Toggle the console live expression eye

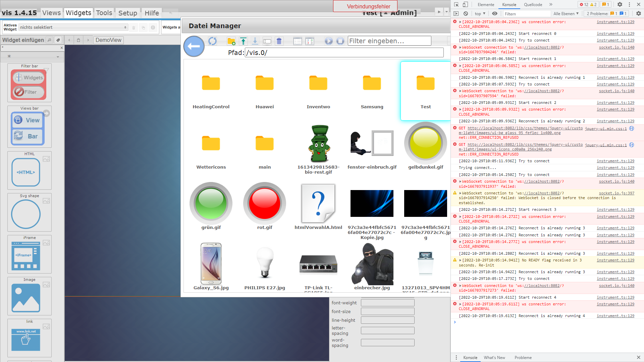coord(495,14)
